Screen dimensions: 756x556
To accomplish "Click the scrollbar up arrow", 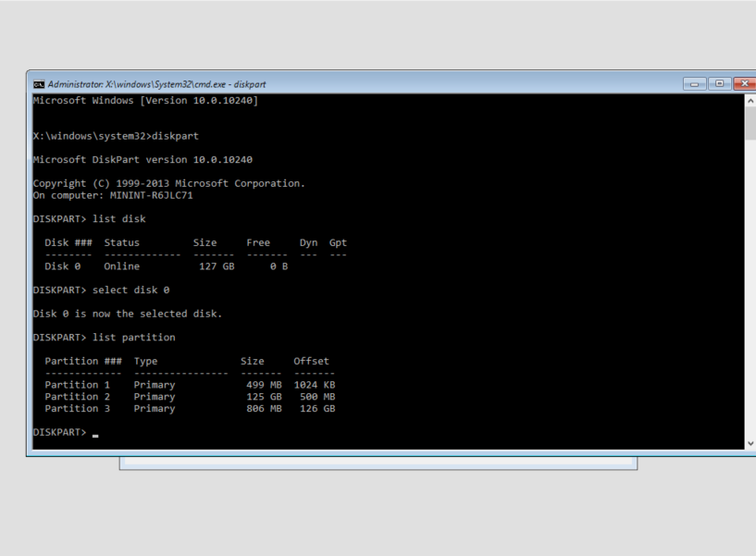I will [x=750, y=101].
